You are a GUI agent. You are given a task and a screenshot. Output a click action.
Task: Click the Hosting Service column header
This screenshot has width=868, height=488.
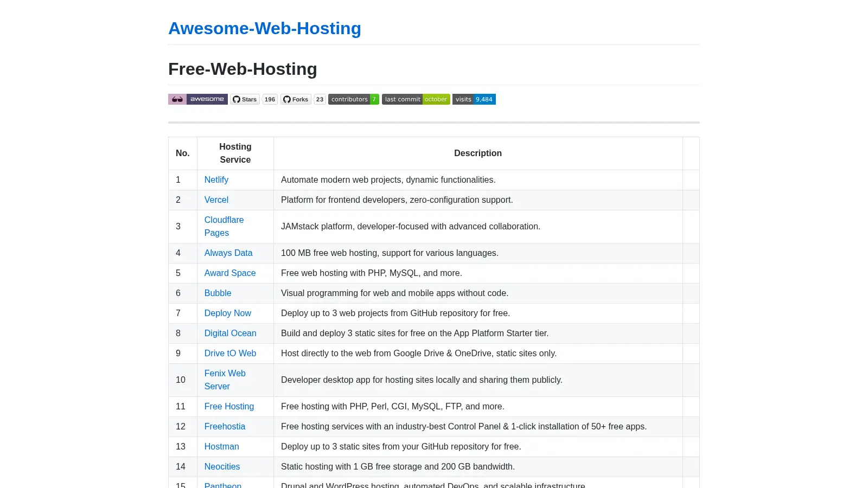pos(235,153)
